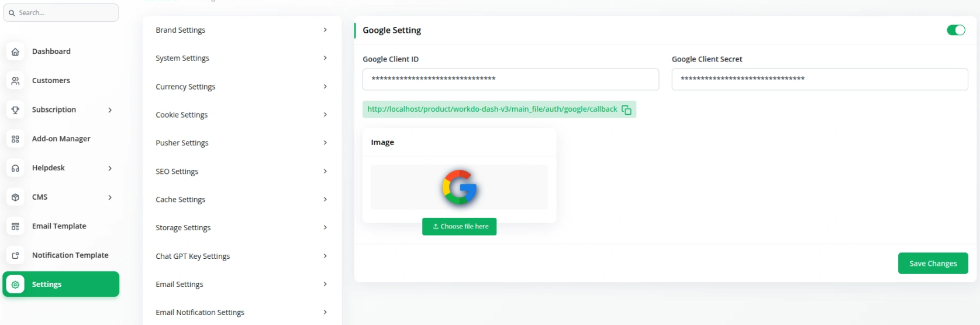The height and width of the screenshot is (325, 980).
Task: Open Chat GPT Key Settings
Action: (241, 256)
